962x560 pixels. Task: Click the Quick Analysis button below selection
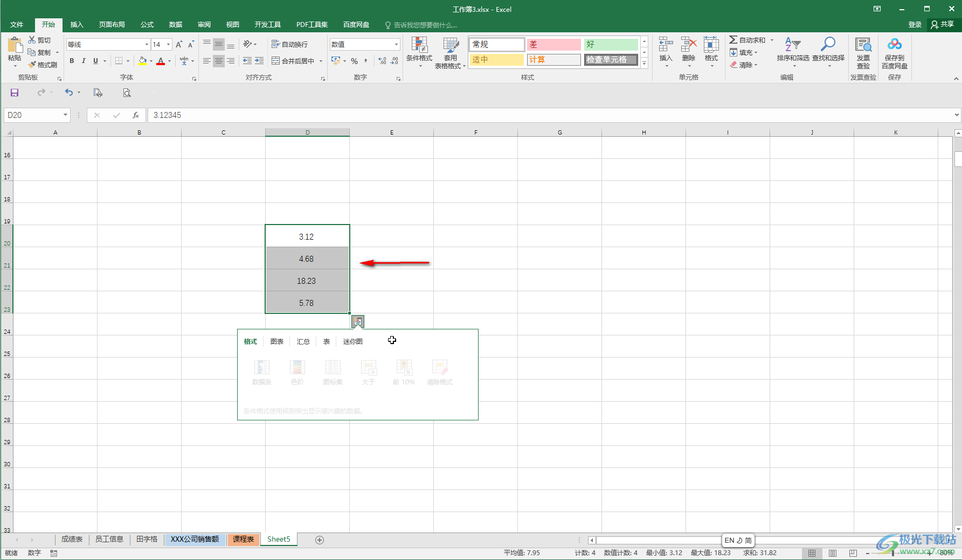click(358, 321)
